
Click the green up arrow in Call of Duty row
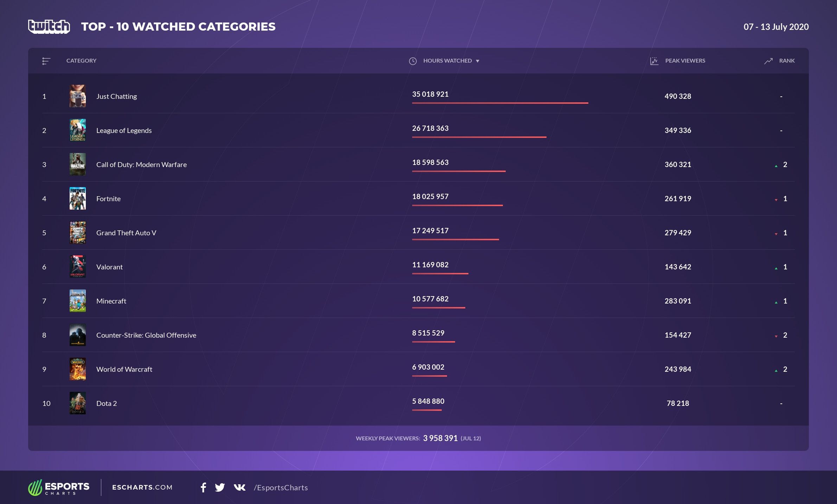(x=776, y=166)
